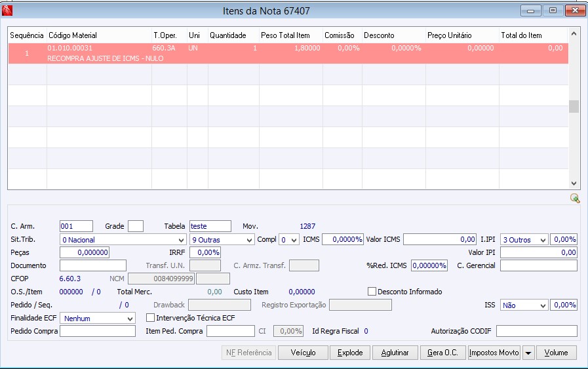Click the ISS percentage field
This screenshot has height=369, width=588.
(563, 305)
